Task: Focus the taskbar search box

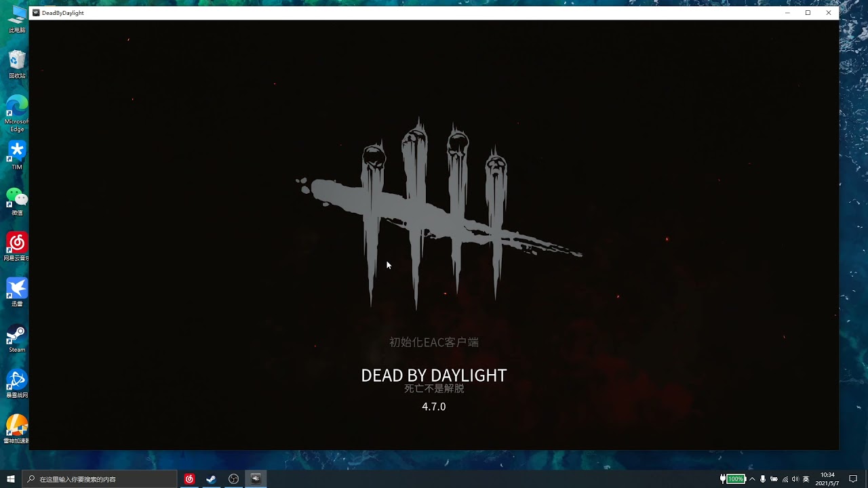Action: [x=100, y=479]
